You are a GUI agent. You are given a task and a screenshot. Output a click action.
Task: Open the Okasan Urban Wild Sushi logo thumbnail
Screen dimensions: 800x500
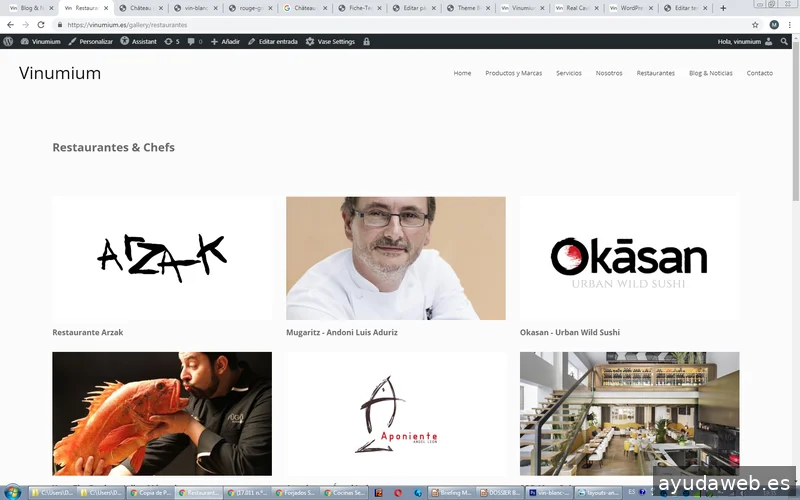pyautogui.click(x=629, y=258)
